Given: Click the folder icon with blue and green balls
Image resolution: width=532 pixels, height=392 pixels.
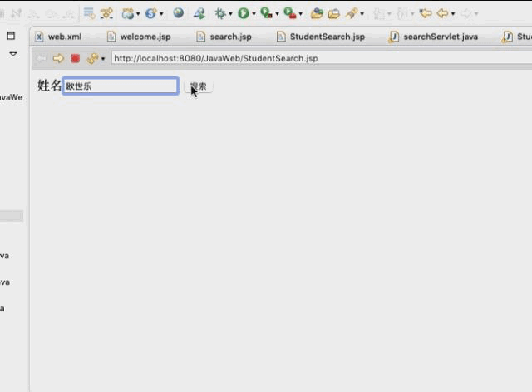Looking at the screenshot, I should point(317,13).
